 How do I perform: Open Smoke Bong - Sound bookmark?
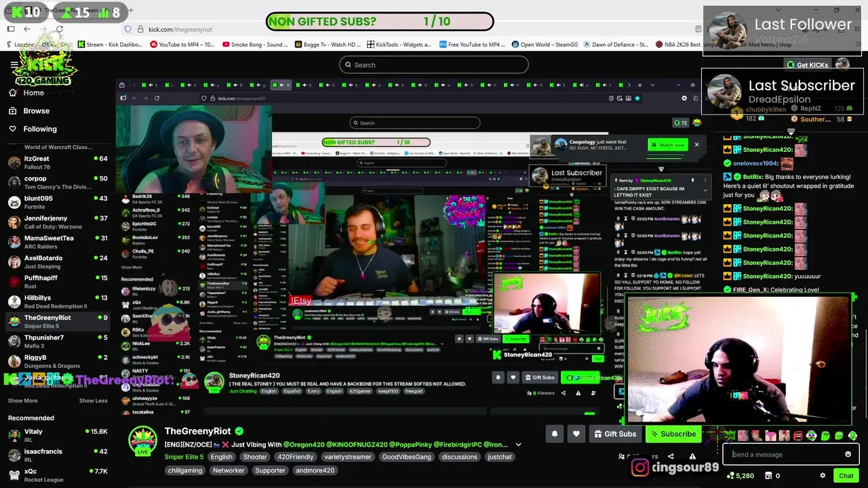(256, 45)
